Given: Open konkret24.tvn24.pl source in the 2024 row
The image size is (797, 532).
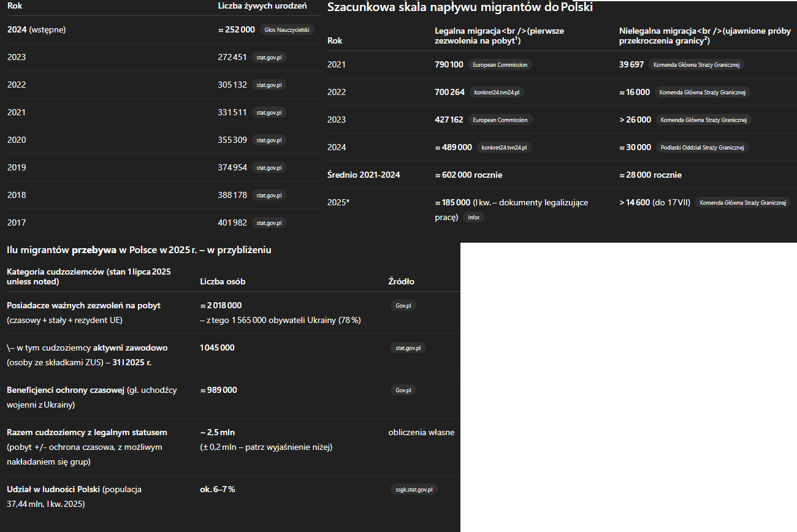Looking at the screenshot, I should point(503,147).
